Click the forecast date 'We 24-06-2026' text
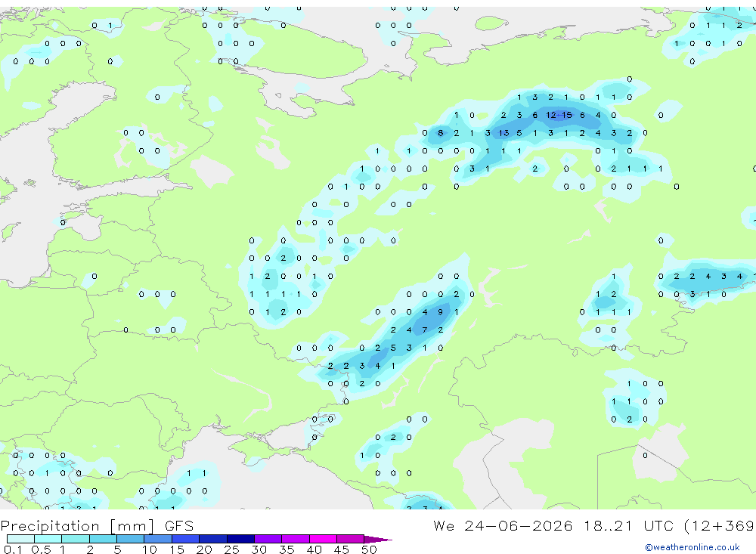756x554 pixels. [x=503, y=525]
